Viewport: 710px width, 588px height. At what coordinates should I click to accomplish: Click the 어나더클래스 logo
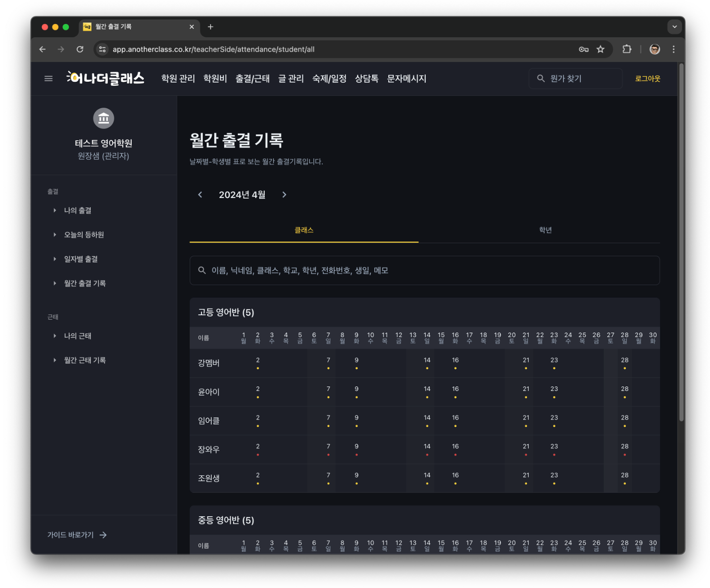(x=105, y=78)
